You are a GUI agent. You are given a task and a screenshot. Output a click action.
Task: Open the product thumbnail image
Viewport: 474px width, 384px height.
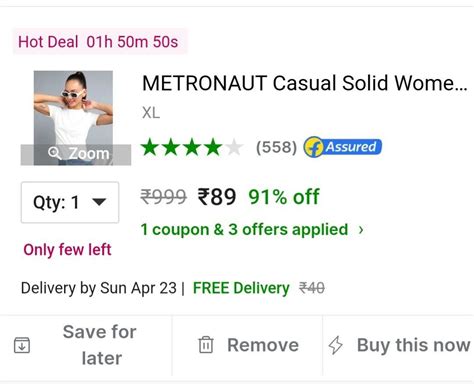tap(73, 118)
